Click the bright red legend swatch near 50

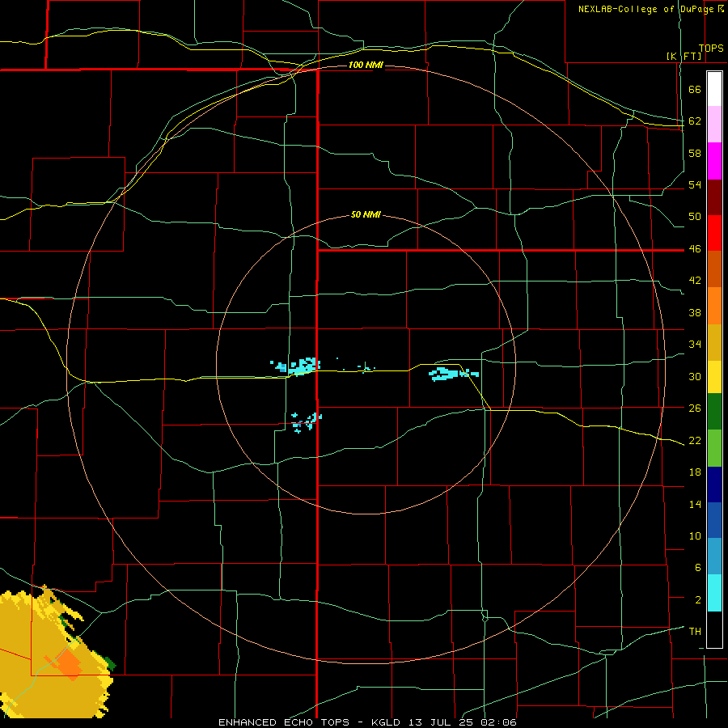(714, 233)
